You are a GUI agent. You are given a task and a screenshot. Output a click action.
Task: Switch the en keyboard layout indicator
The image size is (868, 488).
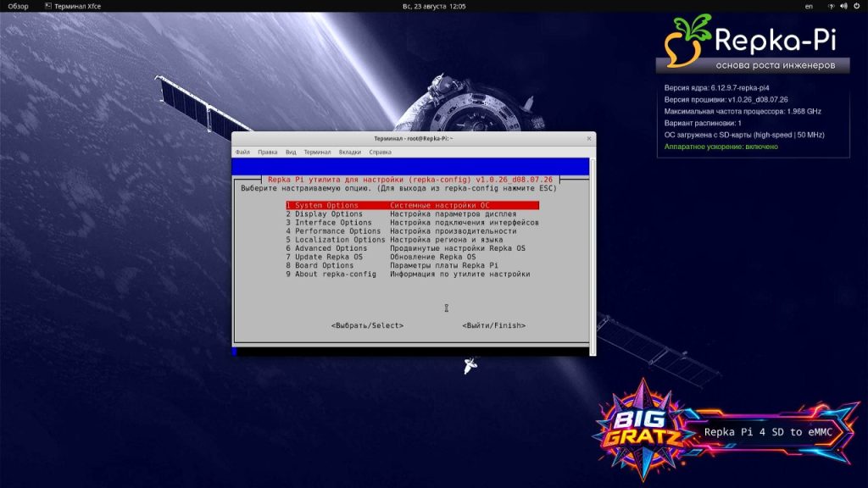(x=809, y=6)
